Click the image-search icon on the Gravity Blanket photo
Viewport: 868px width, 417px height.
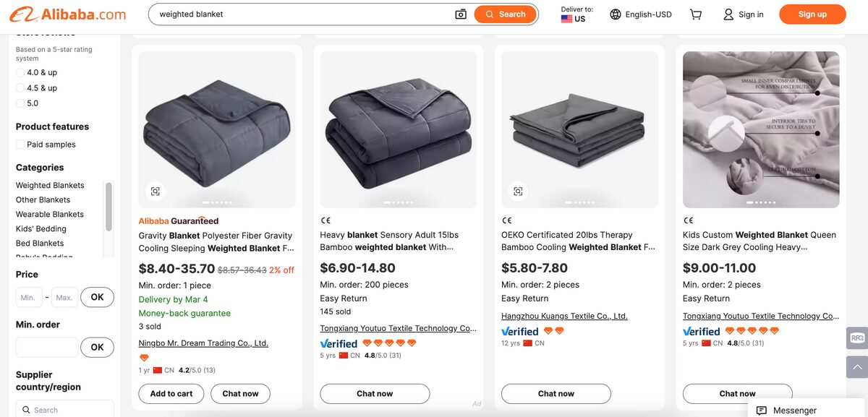(x=156, y=191)
